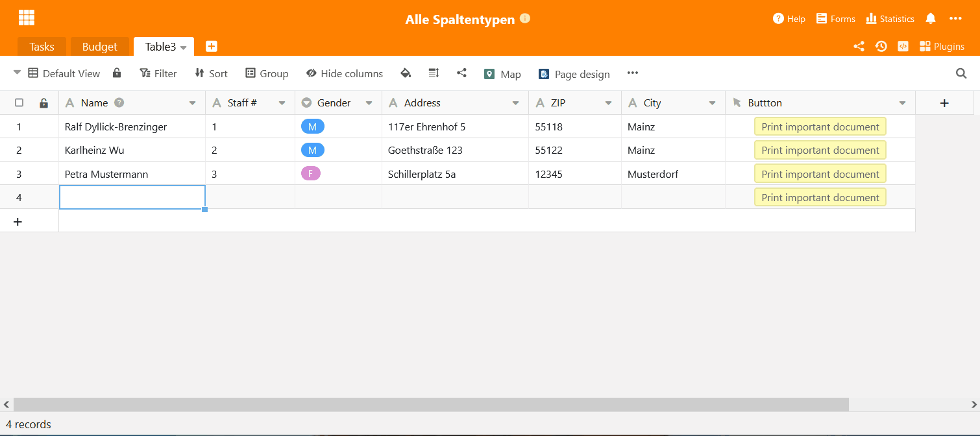Open the Statistics link in header
This screenshot has height=436, width=980.
tap(890, 19)
